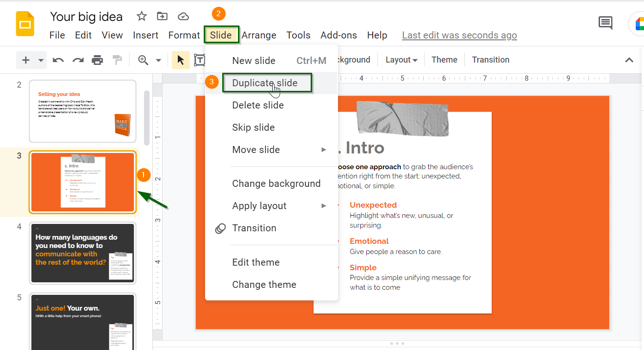Star the Your big idea presentation
This screenshot has width=644, height=350.
(142, 17)
